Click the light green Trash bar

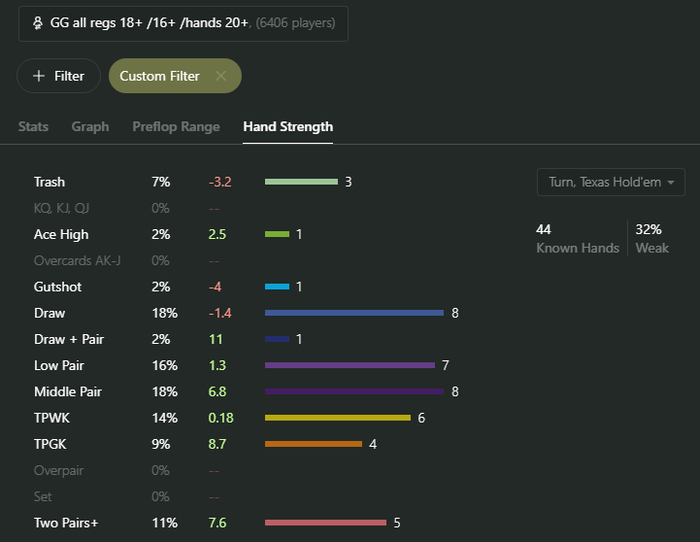(301, 182)
